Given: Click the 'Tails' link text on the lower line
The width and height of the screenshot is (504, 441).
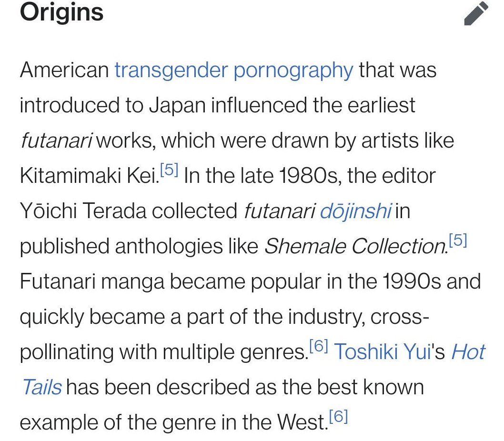Looking at the screenshot, I should [x=41, y=387].
